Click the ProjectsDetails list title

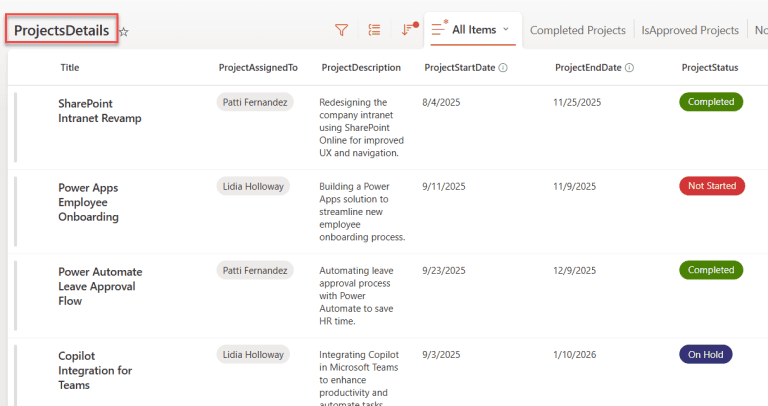point(61,30)
